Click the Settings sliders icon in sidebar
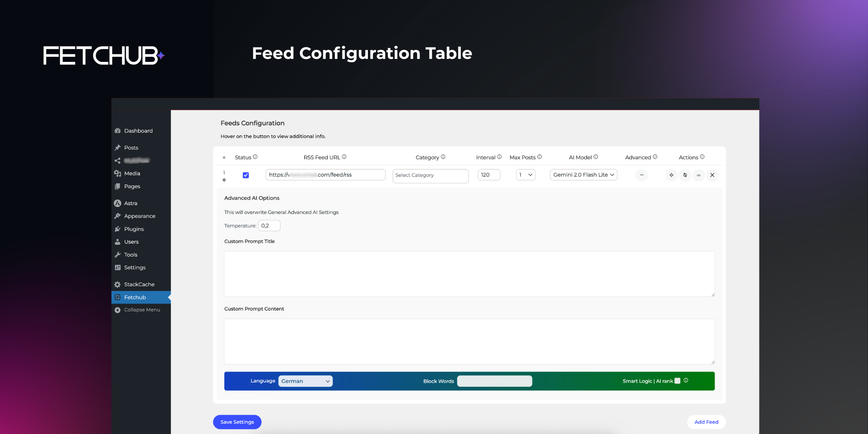Image resolution: width=868 pixels, height=434 pixels. pyautogui.click(x=117, y=267)
